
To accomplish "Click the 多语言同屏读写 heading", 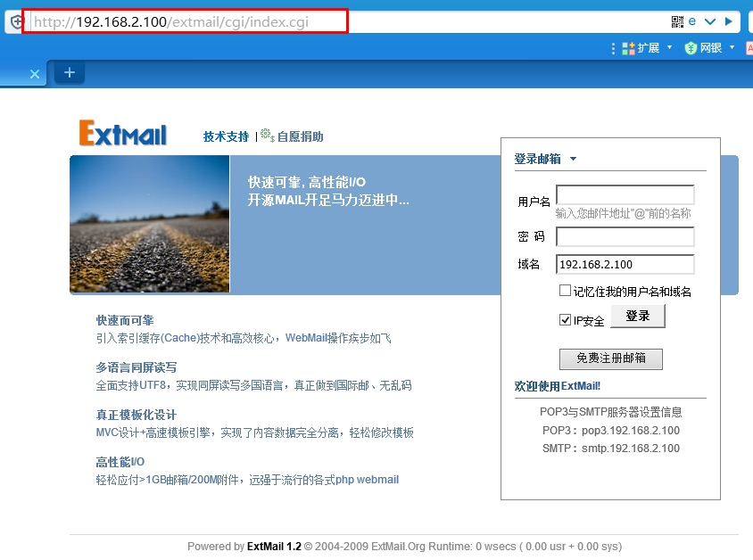I will [137, 367].
